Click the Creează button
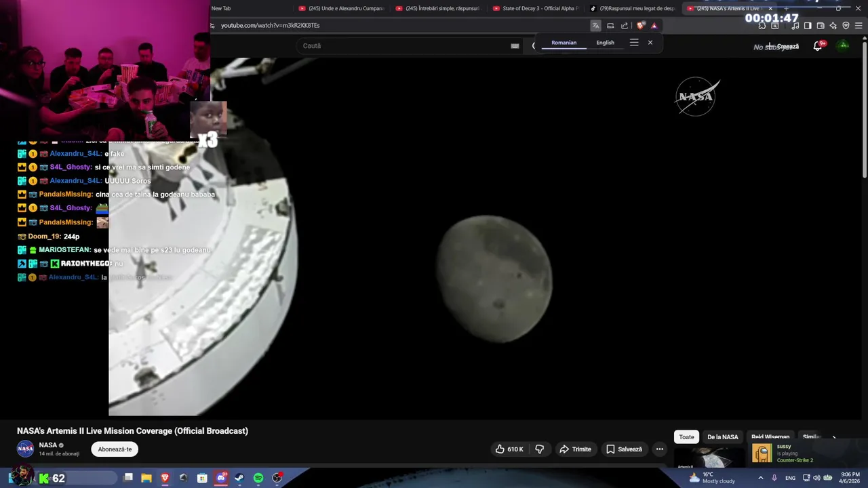Viewport: 868px width, 488px height. [783, 46]
